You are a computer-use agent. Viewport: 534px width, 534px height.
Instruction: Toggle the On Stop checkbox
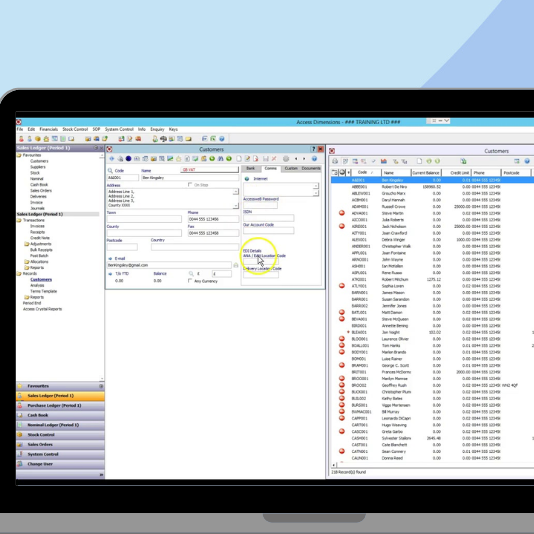[x=190, y=185]
